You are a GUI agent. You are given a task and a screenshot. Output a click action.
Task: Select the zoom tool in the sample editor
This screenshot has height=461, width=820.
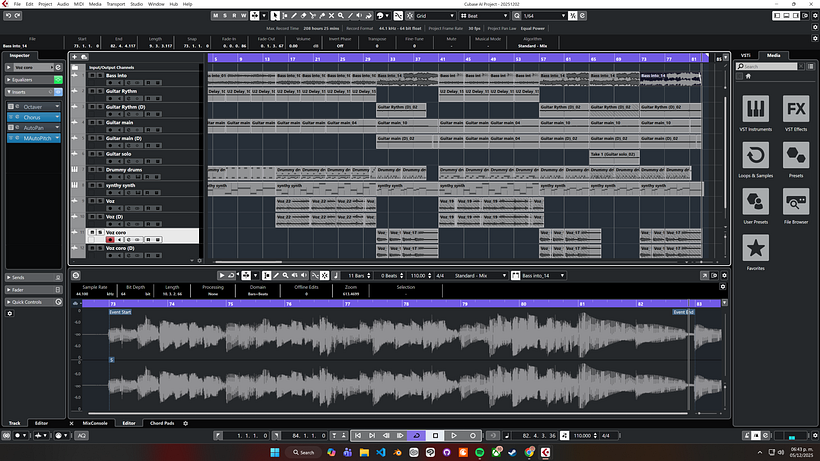(x=286, y=275)
